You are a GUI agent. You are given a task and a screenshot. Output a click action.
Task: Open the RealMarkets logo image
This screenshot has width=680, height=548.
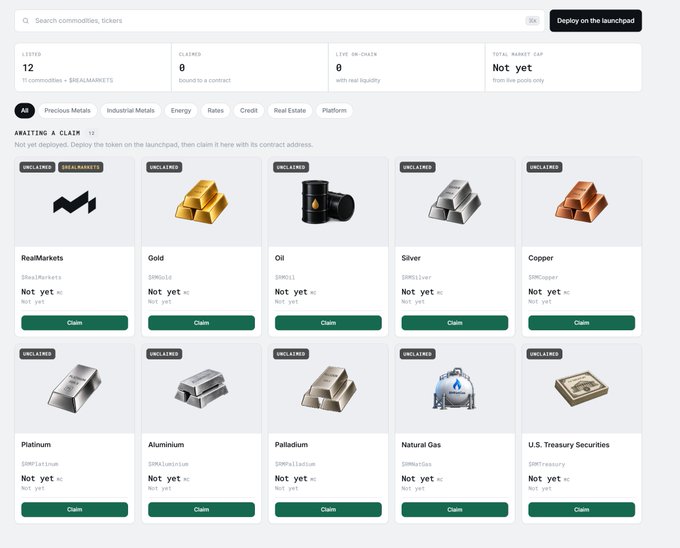[75, 202]
